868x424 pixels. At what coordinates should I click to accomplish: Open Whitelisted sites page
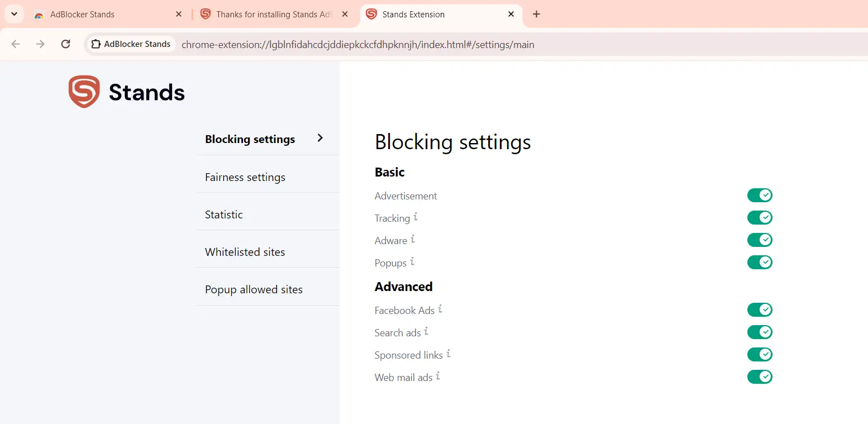coord(245,252)
